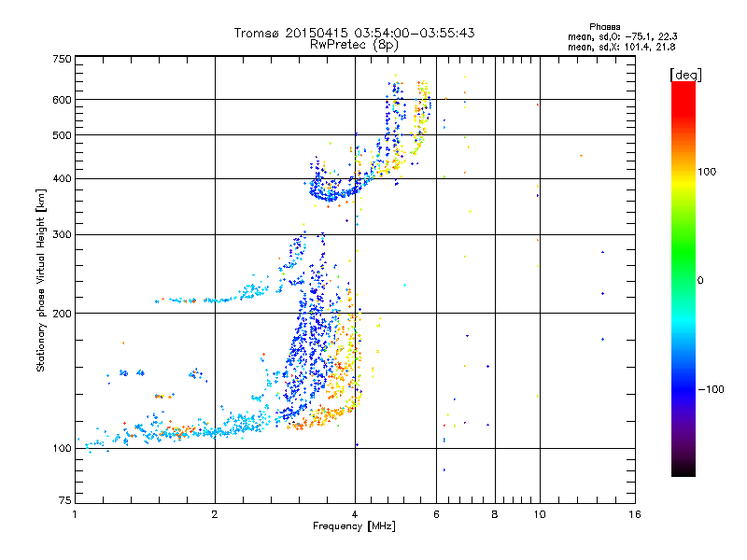Image resolution: width=747 pixels, height=560 pixels.
Task: Click the y-axis '750' tick label
Action: tap(62, 59)
